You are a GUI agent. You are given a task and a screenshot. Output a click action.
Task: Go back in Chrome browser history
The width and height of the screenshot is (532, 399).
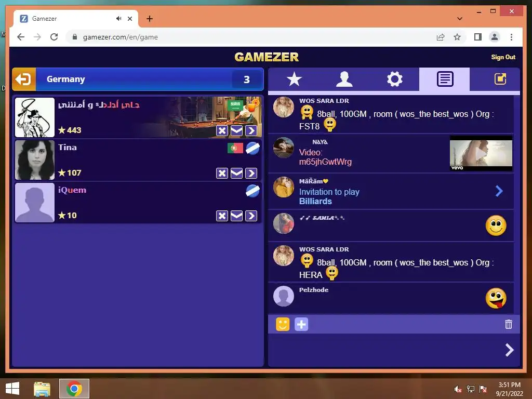21,37
